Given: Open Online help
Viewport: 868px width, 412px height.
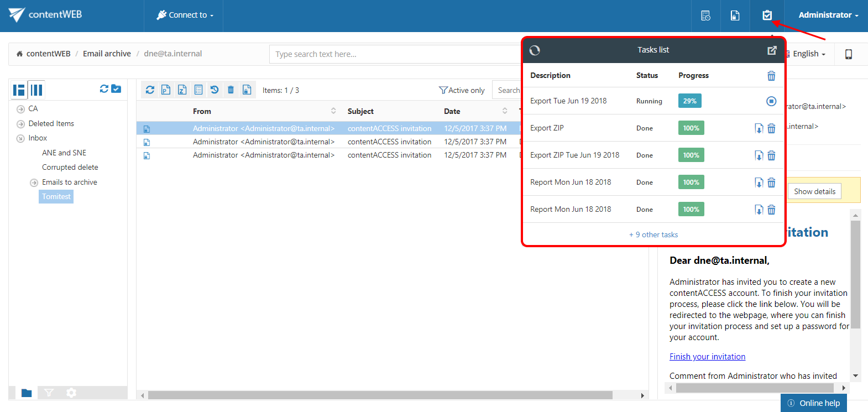Looking at the screenshot, I should point(814,403).
